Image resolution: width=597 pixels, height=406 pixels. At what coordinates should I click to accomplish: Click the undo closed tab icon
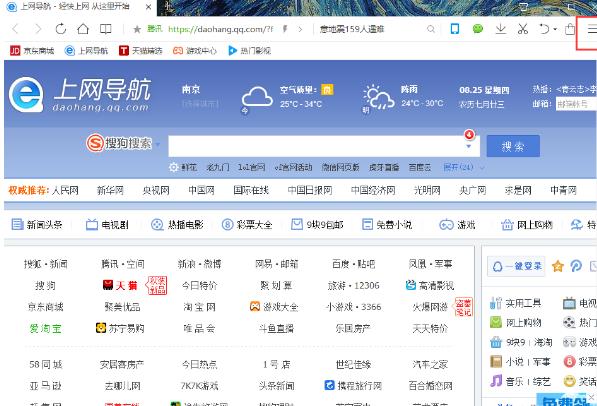[544, 29]
